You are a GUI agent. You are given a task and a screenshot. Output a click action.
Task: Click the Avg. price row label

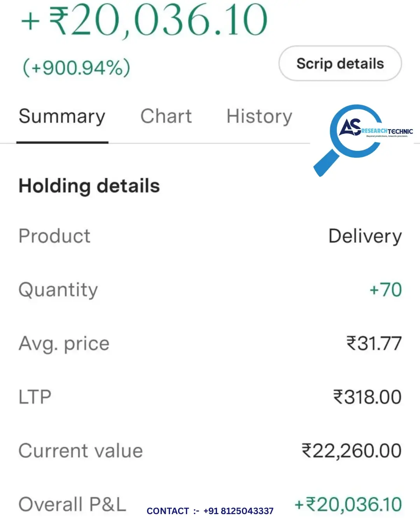point(64,344)
